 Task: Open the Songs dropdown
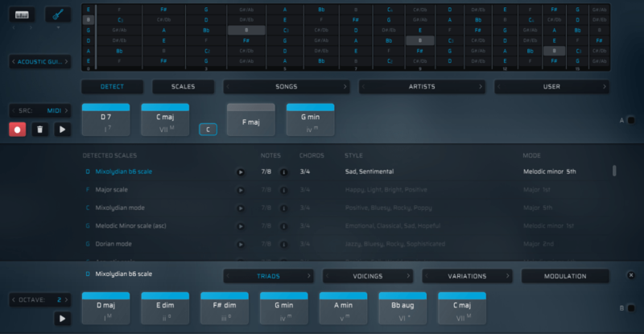287,87
